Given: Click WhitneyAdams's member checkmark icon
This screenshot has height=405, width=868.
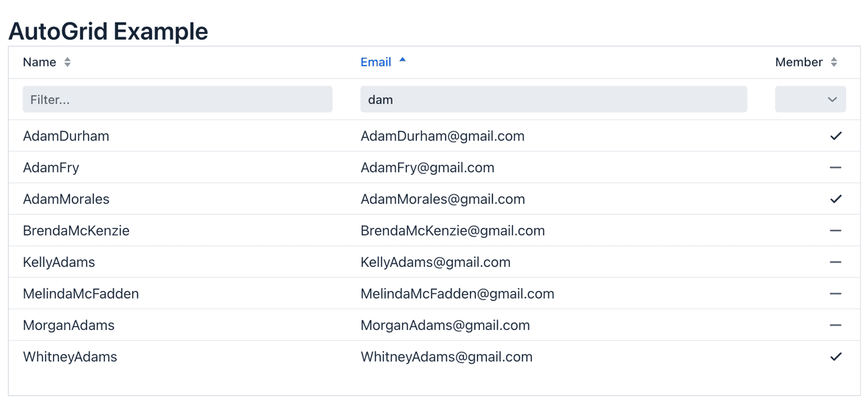Looking at the screenshot, I should point(835,357).
